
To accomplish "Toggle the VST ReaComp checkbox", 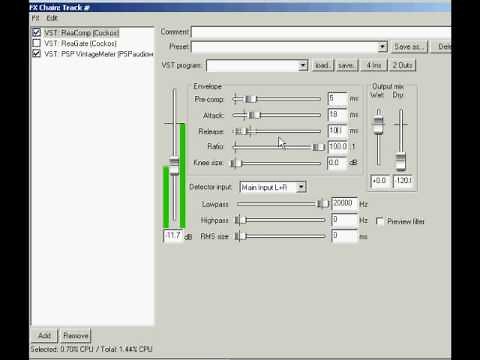I will pos(37,33).
